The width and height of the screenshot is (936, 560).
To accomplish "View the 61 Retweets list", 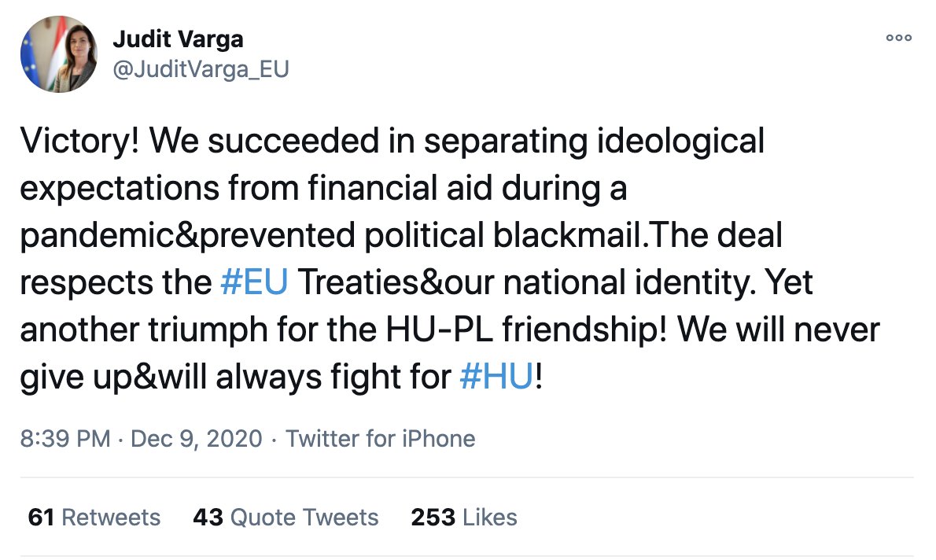I will pyautogui.click(x=94, y=517).
